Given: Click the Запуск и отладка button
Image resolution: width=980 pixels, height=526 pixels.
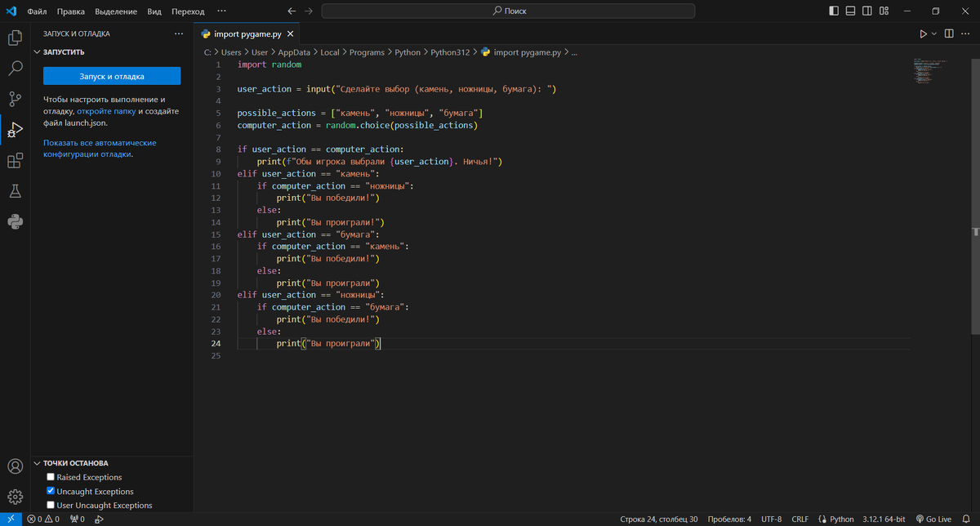Looking at the screenshot, I should pos(112,76).
